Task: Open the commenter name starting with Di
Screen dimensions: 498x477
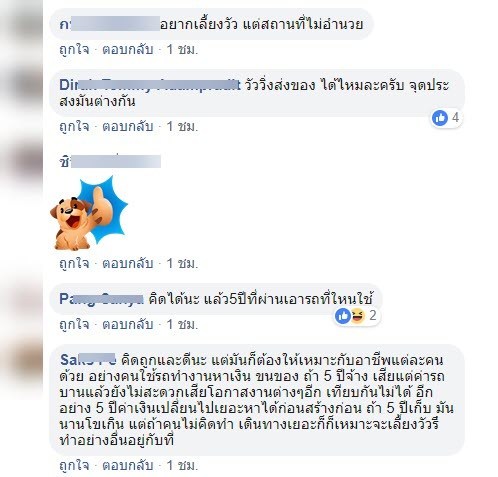Action: pos(150,85)
